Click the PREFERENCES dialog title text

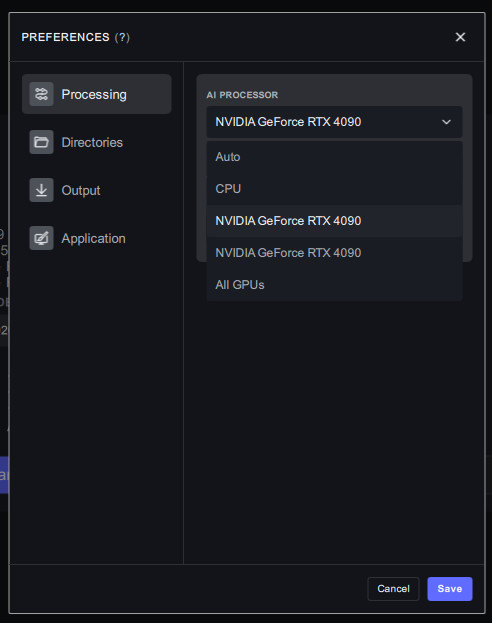[66, 37]
